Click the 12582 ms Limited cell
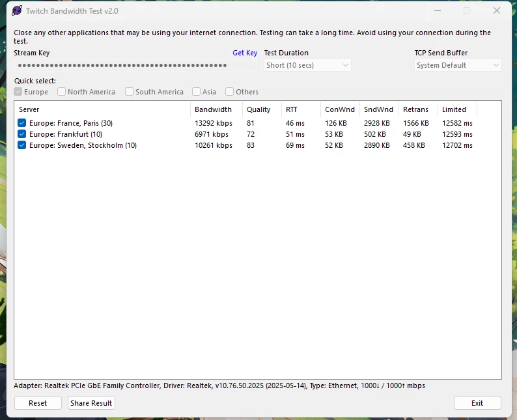This screenshot has height=420, width=517. (x=457, y=123)
